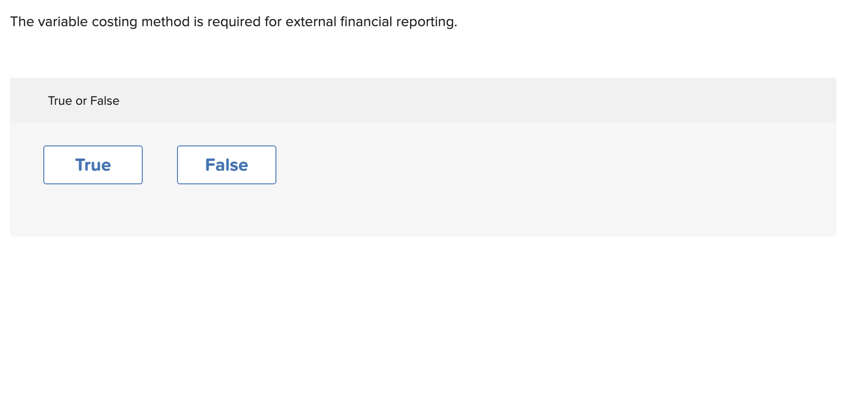Click the question text about variable costing

tap(233, 21)
